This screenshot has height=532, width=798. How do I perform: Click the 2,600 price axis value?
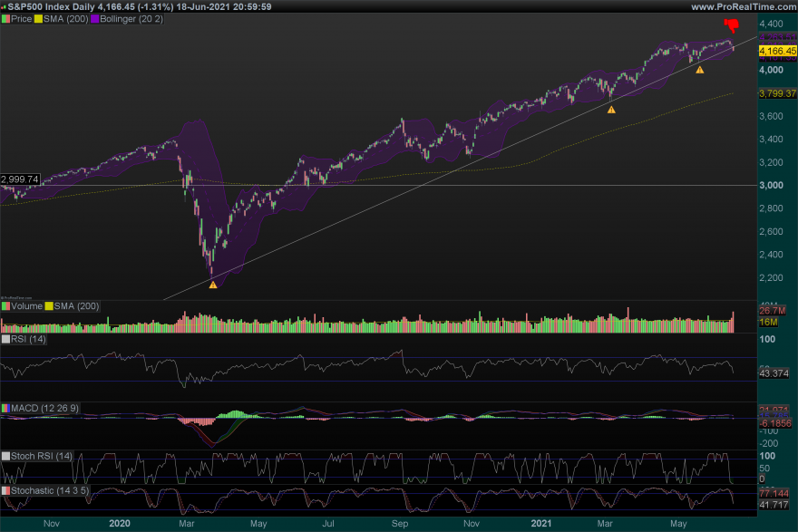coord(771,231)
